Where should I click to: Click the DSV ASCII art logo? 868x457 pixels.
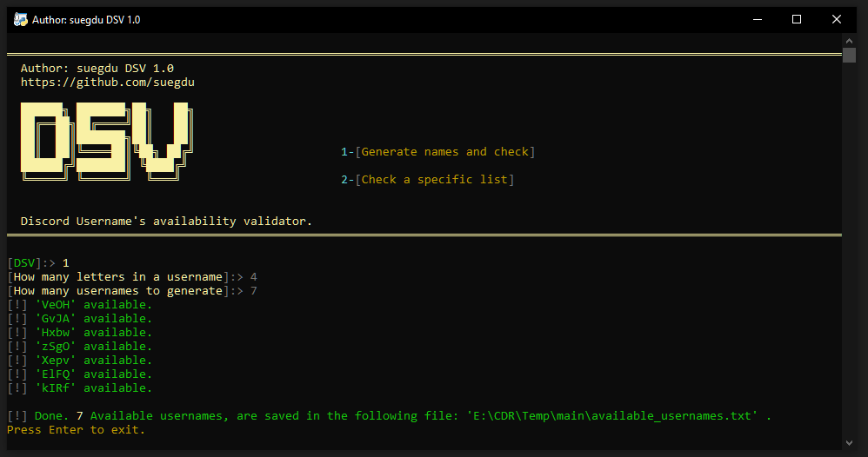pos(107,142)
